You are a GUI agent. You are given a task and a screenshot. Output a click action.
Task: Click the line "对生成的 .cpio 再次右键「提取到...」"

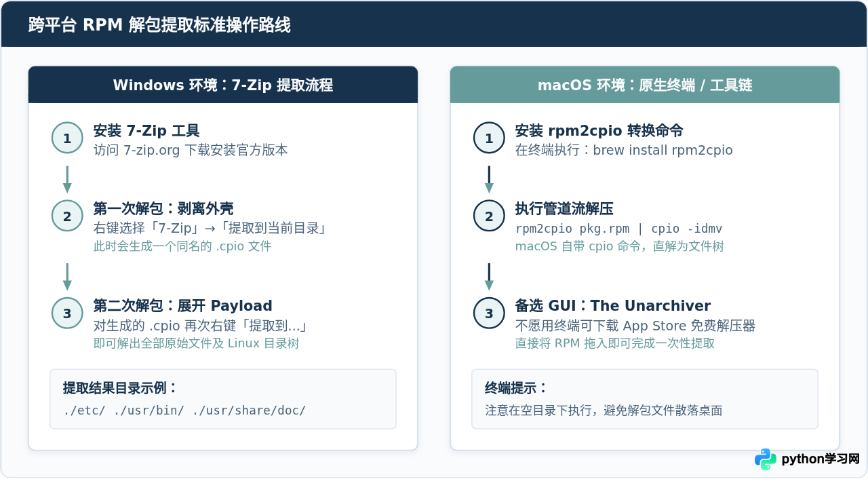coord(201,325)
